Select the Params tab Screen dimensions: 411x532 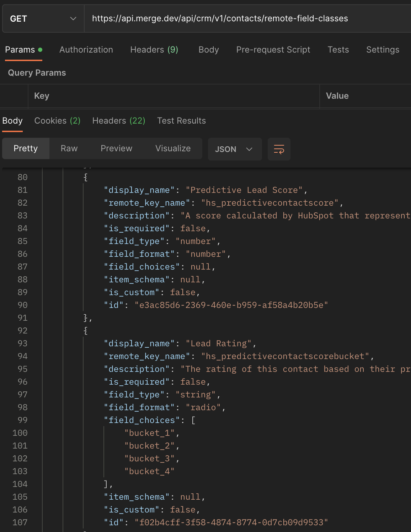[x=20, y=50]
